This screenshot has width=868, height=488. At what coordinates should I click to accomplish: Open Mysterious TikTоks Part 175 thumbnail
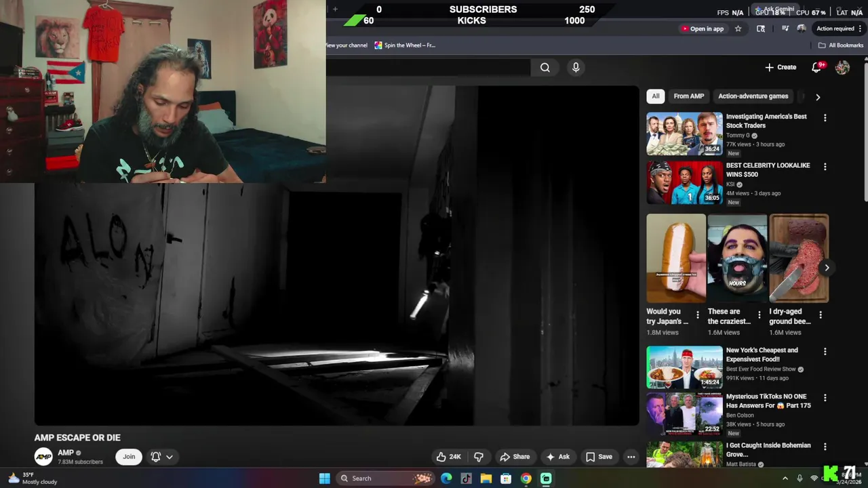pyautogui.click(x=684, y=414)
